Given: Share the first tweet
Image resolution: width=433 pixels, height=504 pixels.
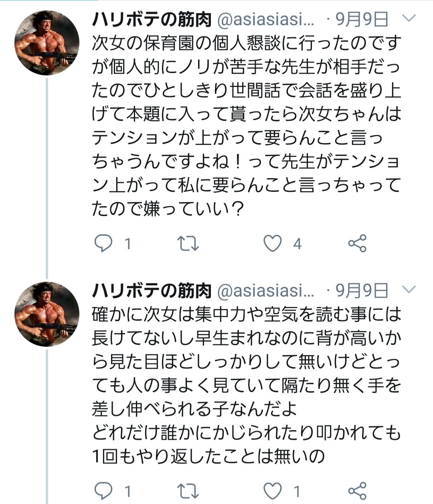Looking at the screenshot, I should 357,244.
